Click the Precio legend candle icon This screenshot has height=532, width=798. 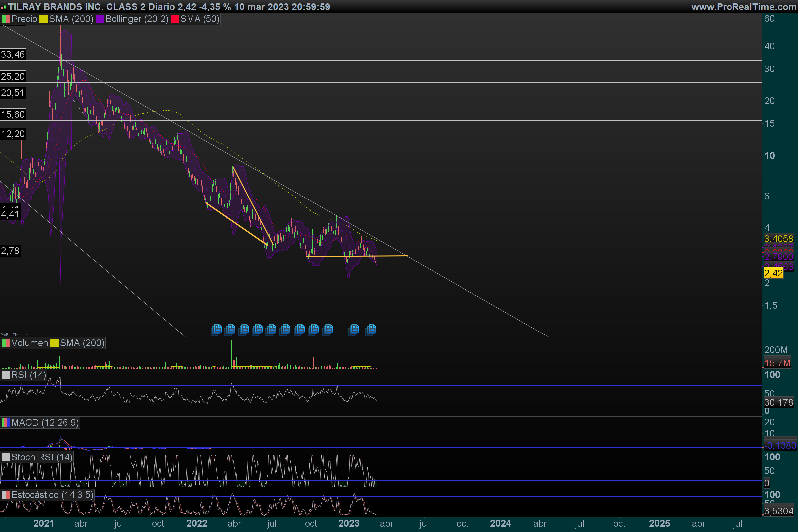tap(5, 19)
